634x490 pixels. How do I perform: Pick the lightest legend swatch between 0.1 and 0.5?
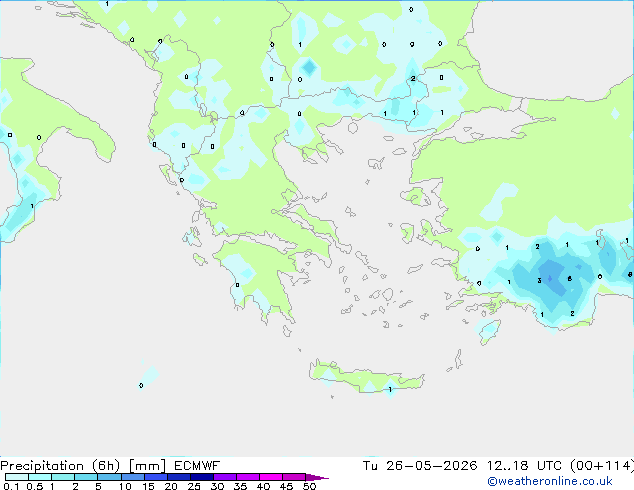17,477
